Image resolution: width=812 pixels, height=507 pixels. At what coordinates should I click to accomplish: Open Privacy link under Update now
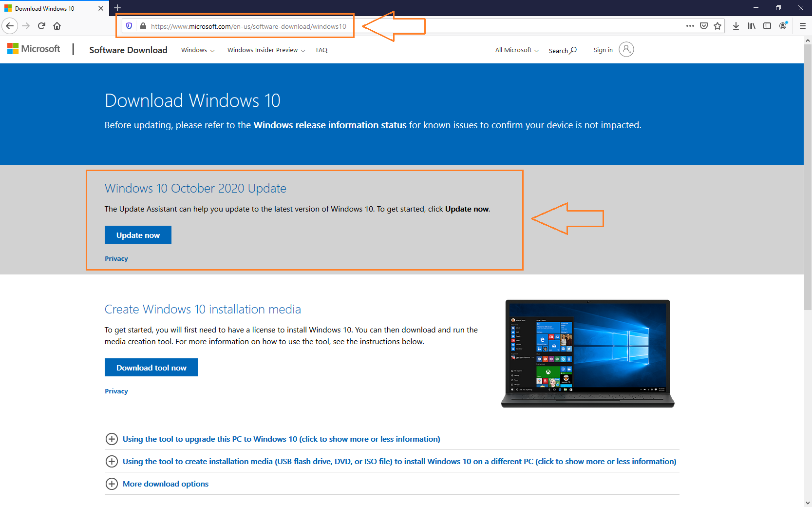pos(116,259)
